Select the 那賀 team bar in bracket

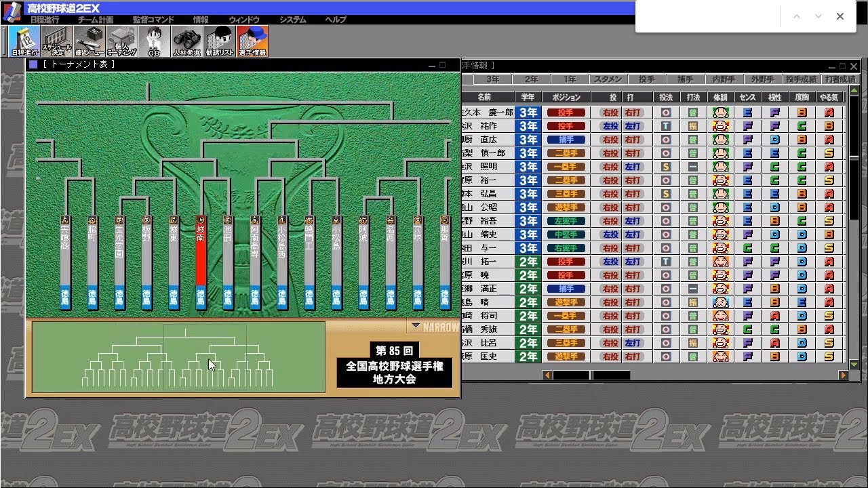coord(445,263)
